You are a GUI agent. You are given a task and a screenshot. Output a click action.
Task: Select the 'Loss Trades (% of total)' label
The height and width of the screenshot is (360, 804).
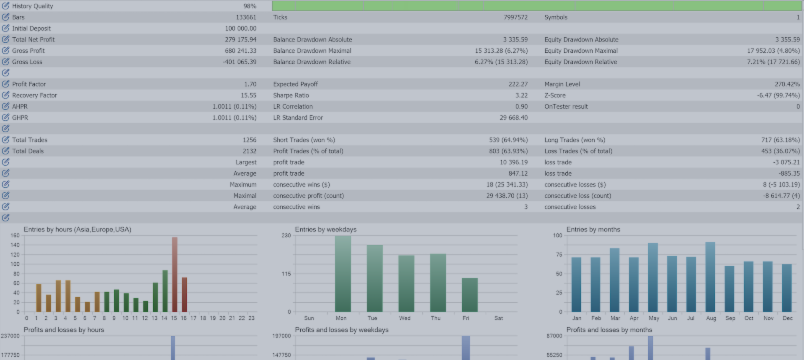578,151
